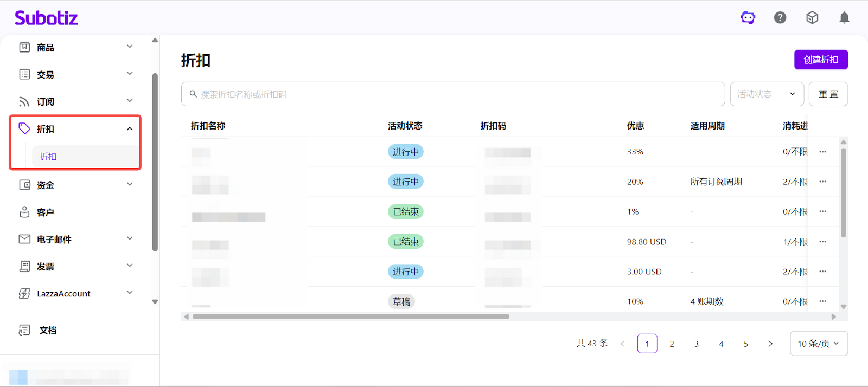Open the chatbot assistant icon
Image resolution: width=868 pixels, height=387 pixels.
(x=748, y=18)
